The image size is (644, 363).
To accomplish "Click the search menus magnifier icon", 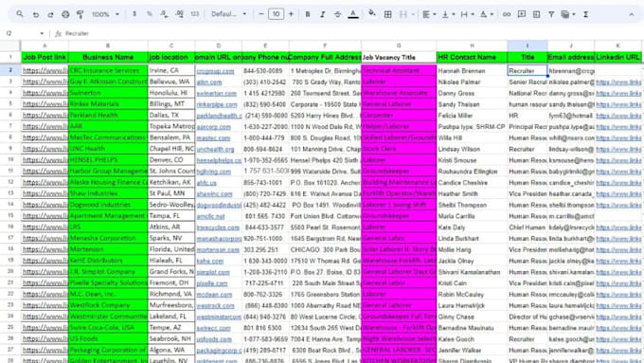I will click(20, 14).
